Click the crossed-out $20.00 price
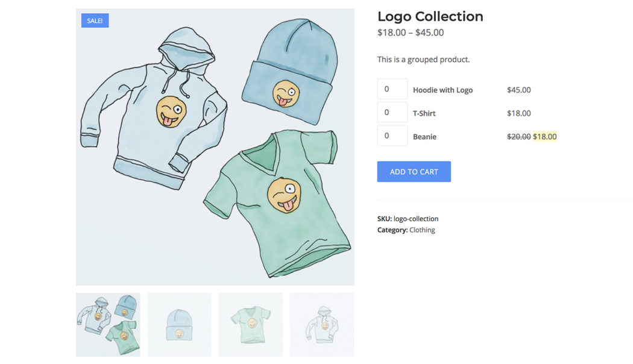 click(519, 136)
